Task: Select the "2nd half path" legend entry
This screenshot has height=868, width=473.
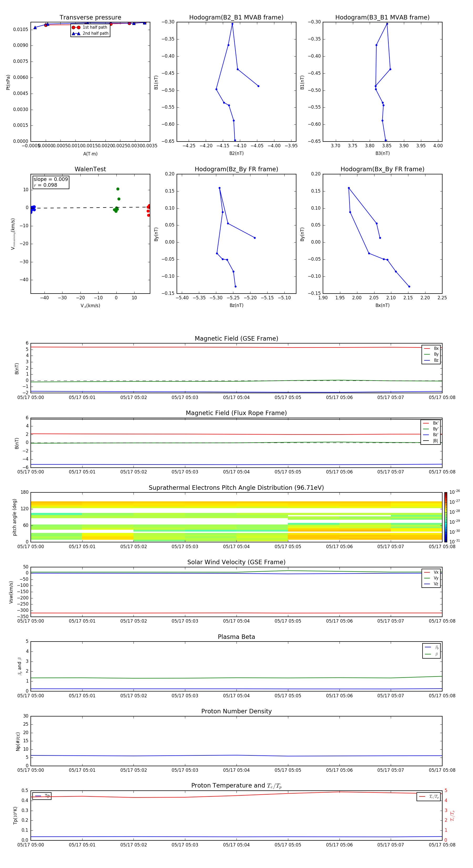Action: (x=90, y=33)
